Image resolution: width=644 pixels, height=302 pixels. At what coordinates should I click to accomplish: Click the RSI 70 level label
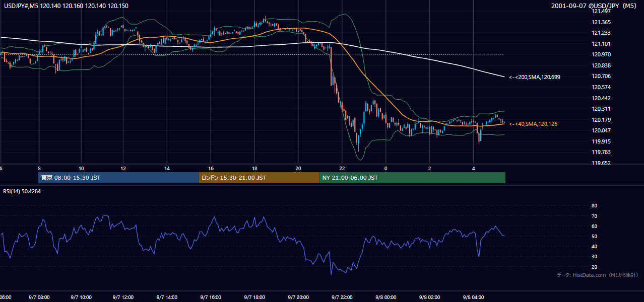pyautogui.click(x=594, y=216)
